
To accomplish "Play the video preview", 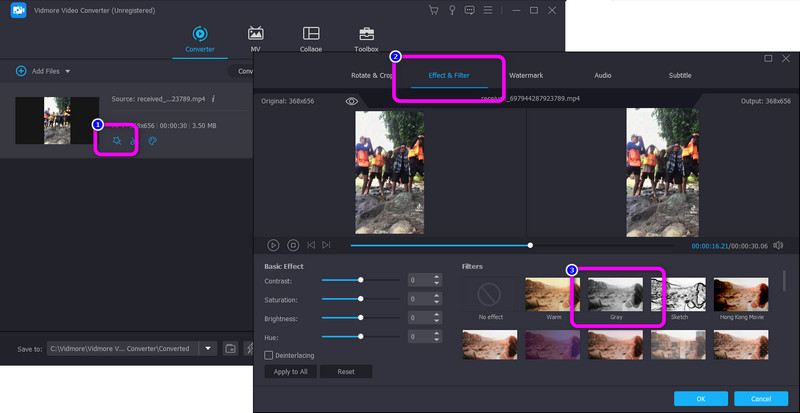I will (273, 245).
